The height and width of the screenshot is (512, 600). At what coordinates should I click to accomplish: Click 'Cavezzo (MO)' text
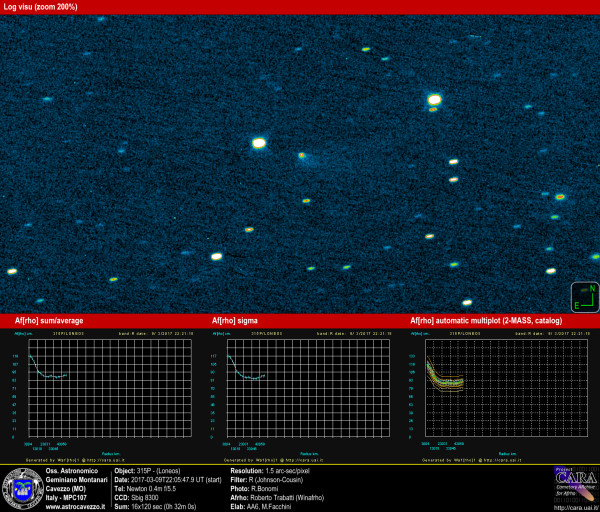coord(65,489)
